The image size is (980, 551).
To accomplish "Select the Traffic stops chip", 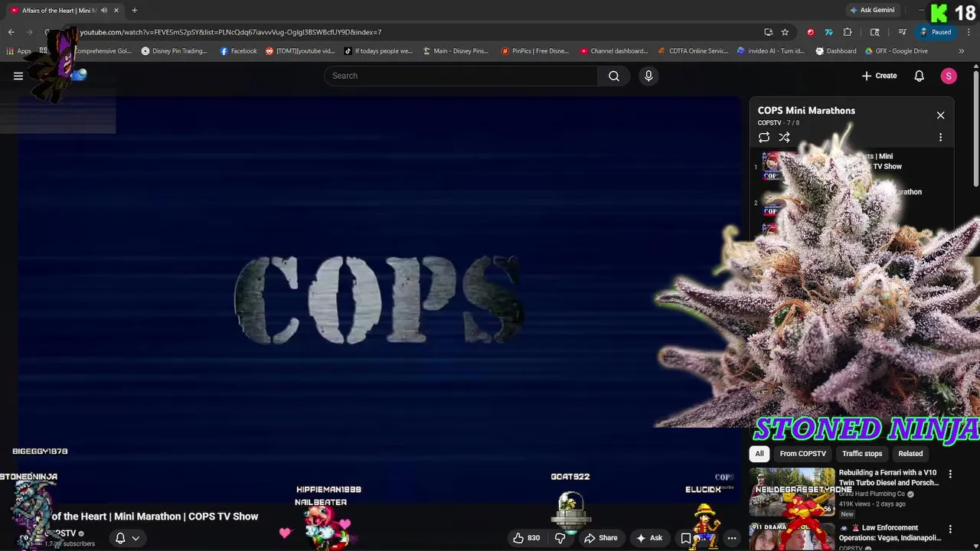I will tap(862, 454).
